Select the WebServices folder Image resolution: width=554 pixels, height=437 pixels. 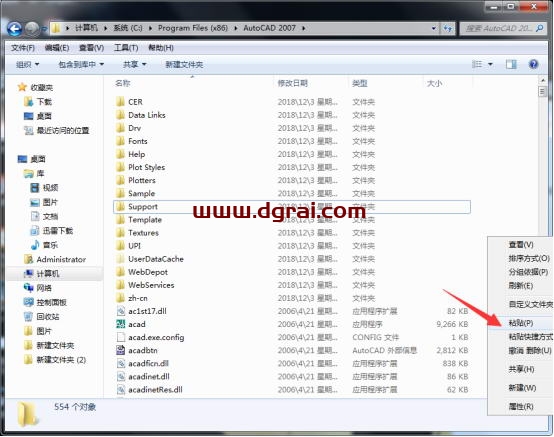click(x=151, y=285)
